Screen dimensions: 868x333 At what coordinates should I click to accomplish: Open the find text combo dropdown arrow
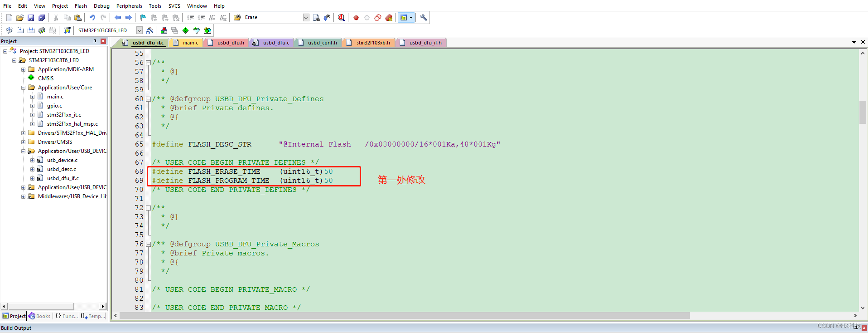[306, 18]
